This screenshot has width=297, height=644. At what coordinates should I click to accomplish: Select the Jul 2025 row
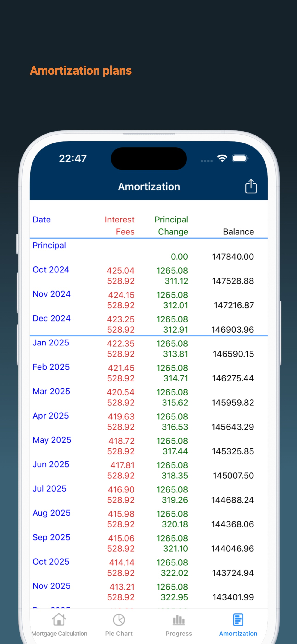tap(148, 494)
